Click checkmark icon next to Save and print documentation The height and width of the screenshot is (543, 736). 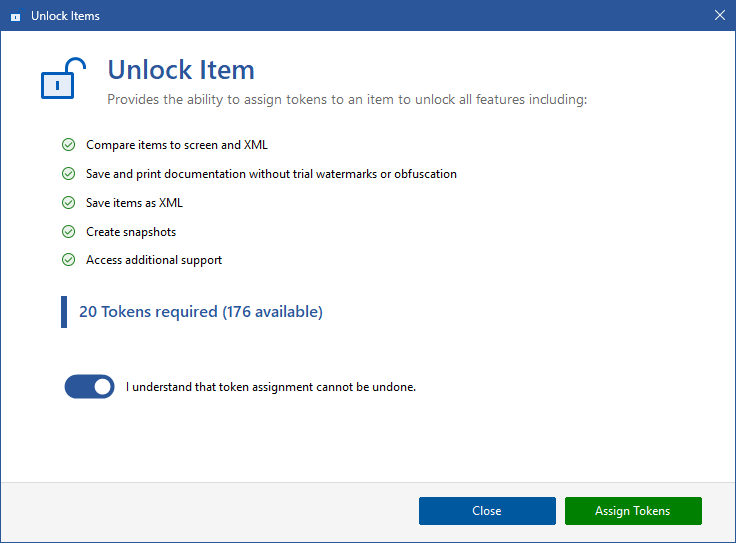pyautogui.click(x=68, y=174)
